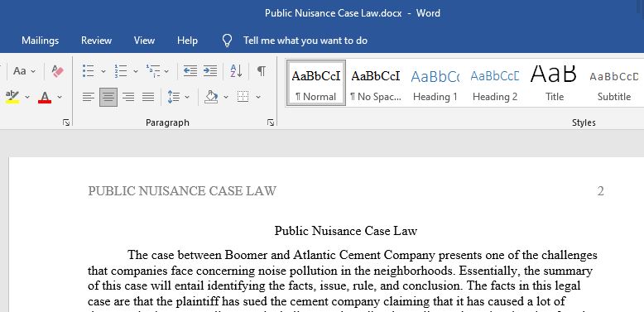Apply the Heading 1 style
The width and height of the screenshot is (644, 312).
click(435, 83)
